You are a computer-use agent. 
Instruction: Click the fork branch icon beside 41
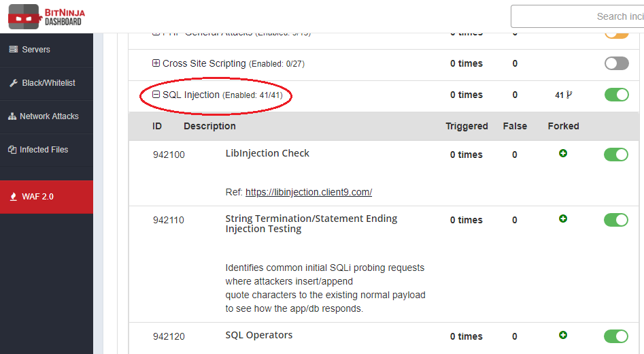569,95
